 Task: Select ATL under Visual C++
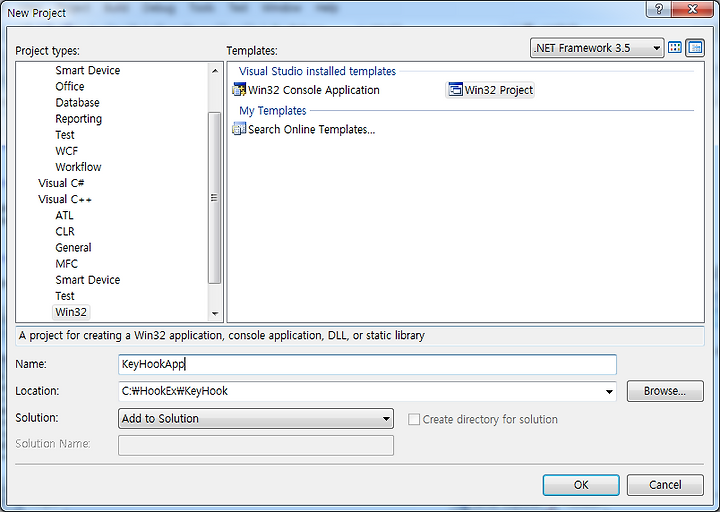click(64, 215)
